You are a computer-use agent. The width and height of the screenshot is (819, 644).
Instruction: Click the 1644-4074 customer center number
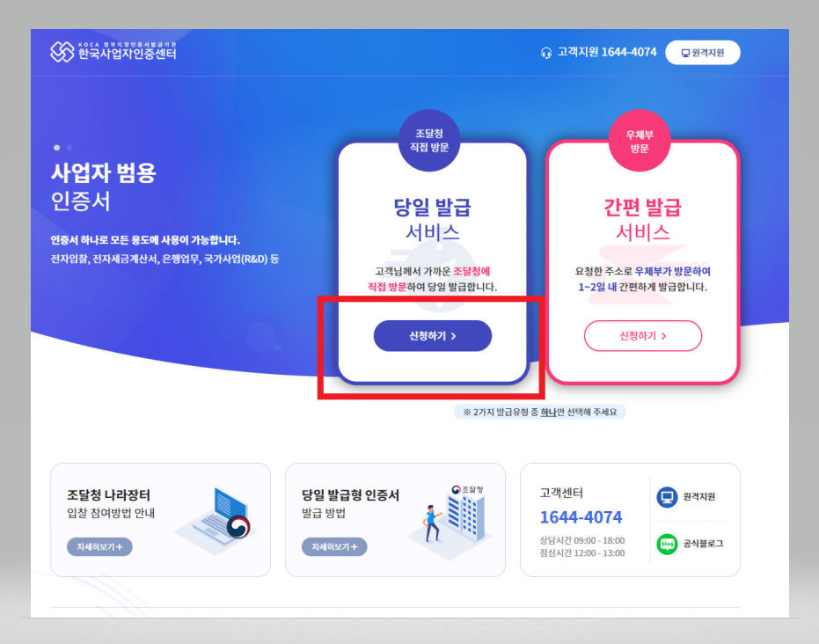click(581, 517)
